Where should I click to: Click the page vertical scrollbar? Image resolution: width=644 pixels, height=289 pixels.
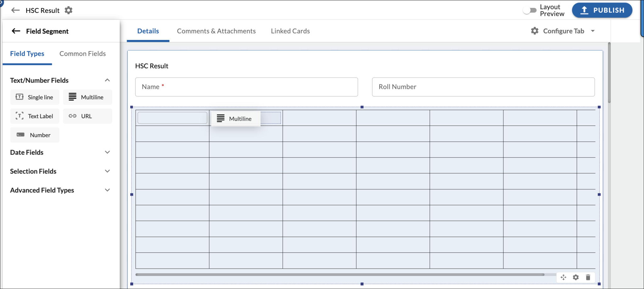pyautogui.click(x=609, y=72)
